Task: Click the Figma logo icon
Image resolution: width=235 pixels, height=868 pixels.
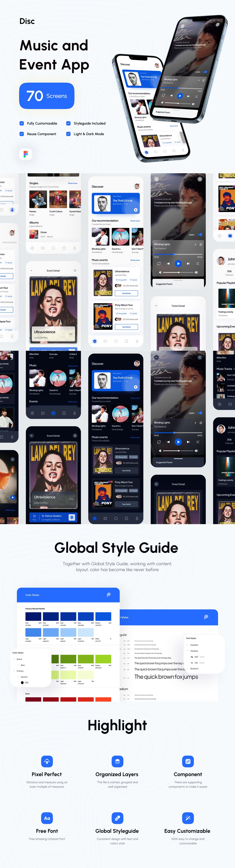Action: [x=26, y=154]
